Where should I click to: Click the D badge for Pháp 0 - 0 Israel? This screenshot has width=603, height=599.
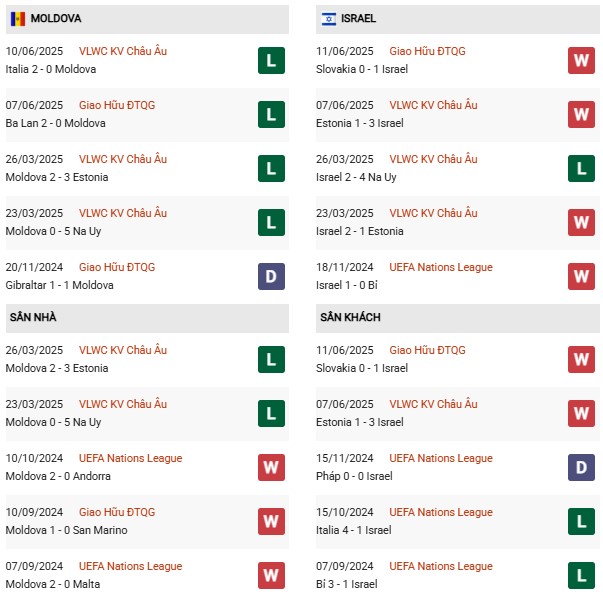point(581,468)
